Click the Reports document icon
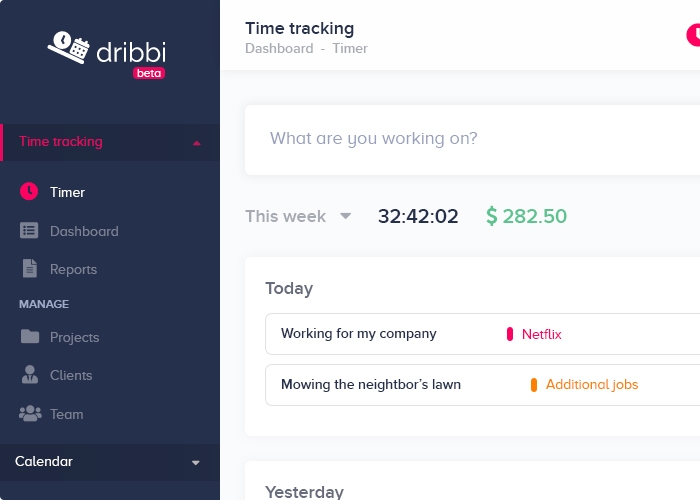Viewport: 700px width, 500px height. click(x=29, y=269)
